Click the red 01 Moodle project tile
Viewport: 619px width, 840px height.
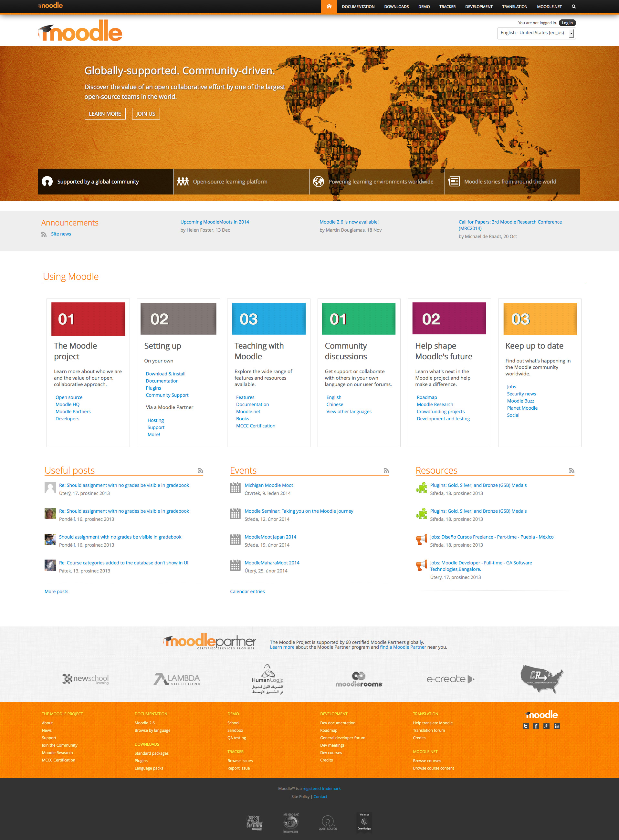(88, 319)
